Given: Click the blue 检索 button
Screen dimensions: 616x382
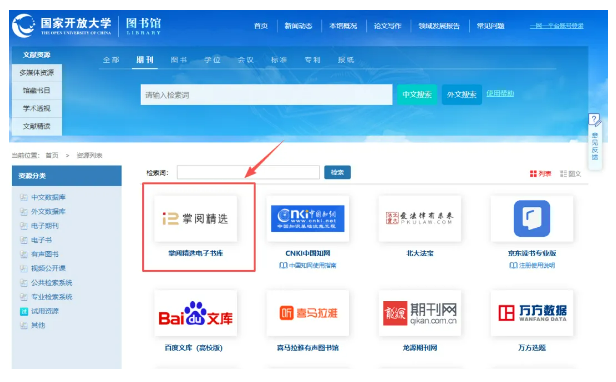Looking at the screenshot, I should click(337, 173).
